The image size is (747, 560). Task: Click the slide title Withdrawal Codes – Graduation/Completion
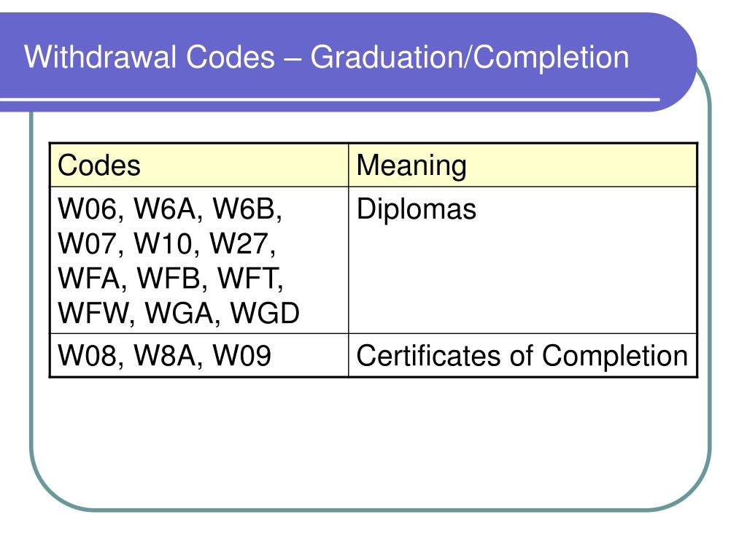point(327,58)
